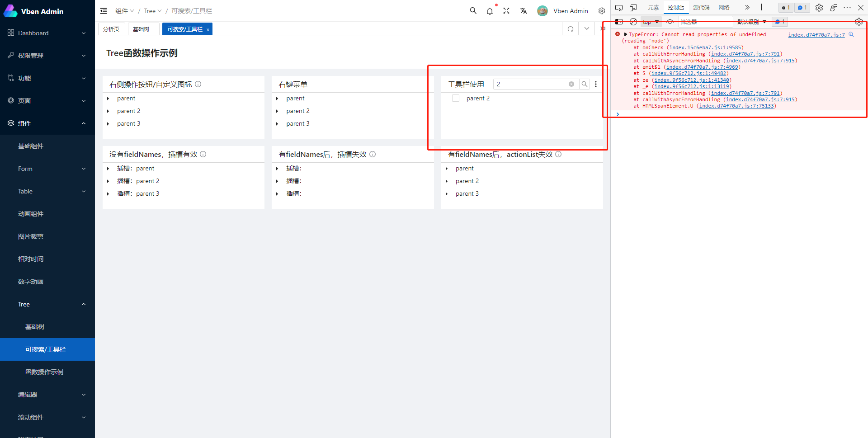Open the notifications bell icon

click(490, 10)
